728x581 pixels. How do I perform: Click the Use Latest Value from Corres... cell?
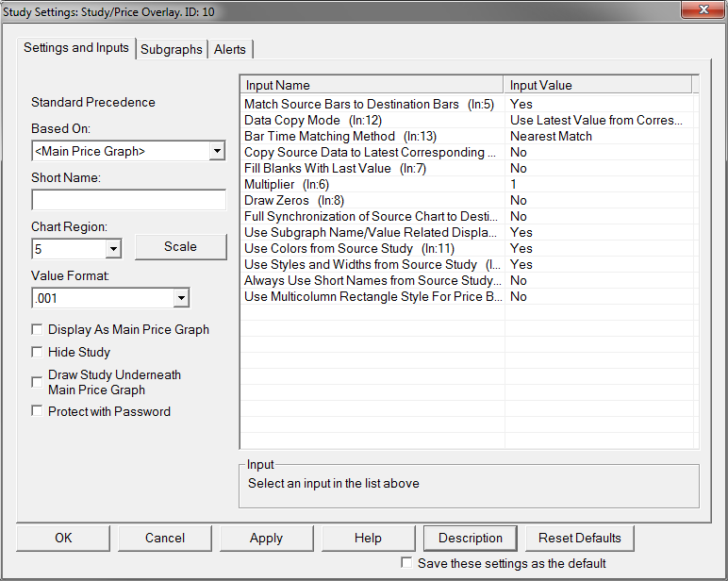(x=600, y=121)
